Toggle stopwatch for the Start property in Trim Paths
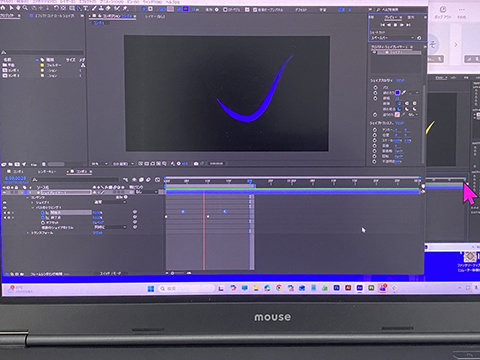Screen dimensions: 480x360 point(43,212)
